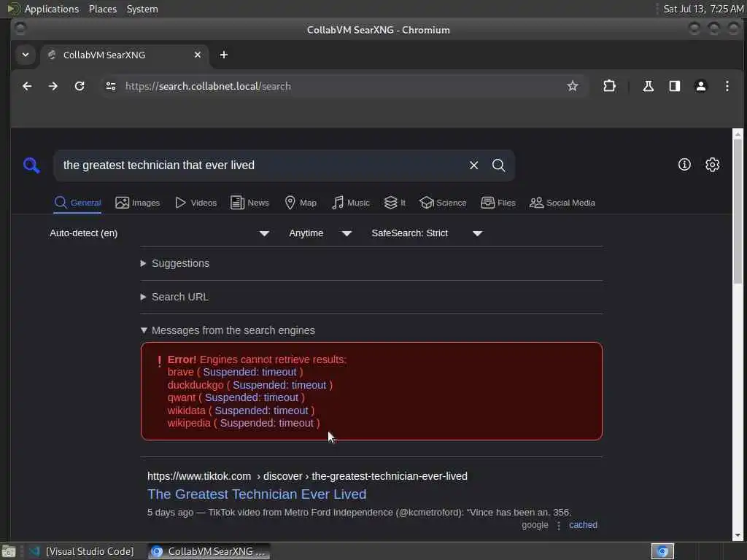747x560 pixels.
Task: Open the tab search dropdown
Action: point(26,55)
